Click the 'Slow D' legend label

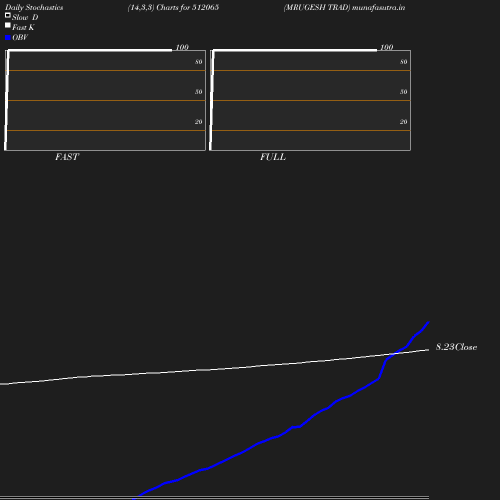pos(25,17)
